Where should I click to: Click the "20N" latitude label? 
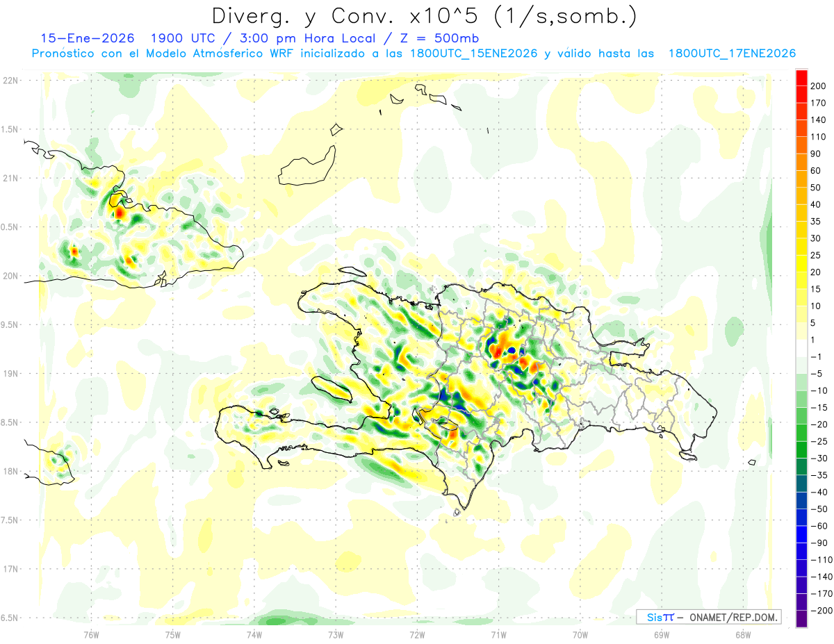coord(10,276)
